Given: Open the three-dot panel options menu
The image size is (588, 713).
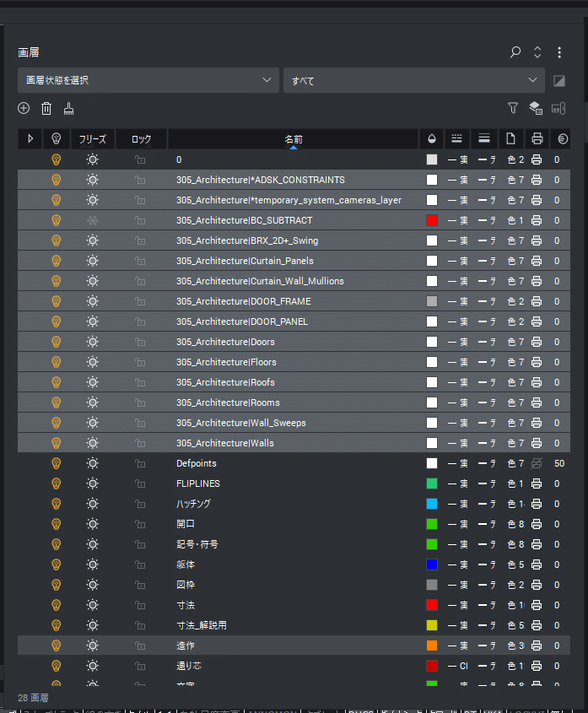Looking at the screenshot, I should click(559, 52).
